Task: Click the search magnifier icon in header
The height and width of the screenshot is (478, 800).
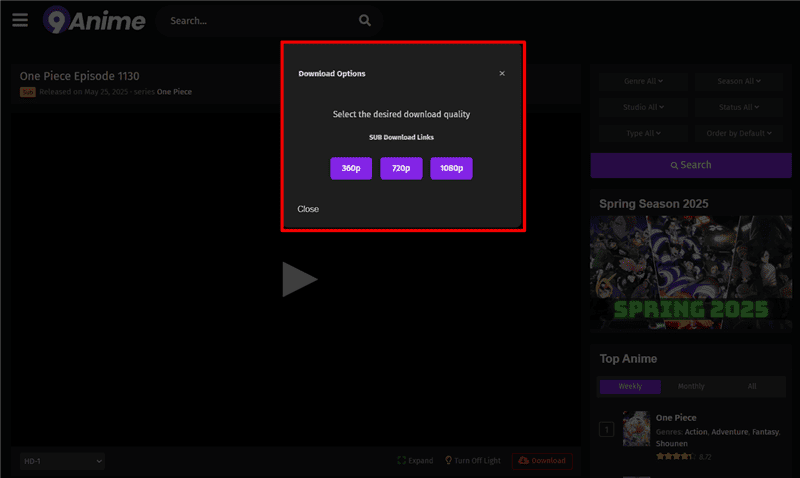Action: pyautogui.click(x=364, y=20)
